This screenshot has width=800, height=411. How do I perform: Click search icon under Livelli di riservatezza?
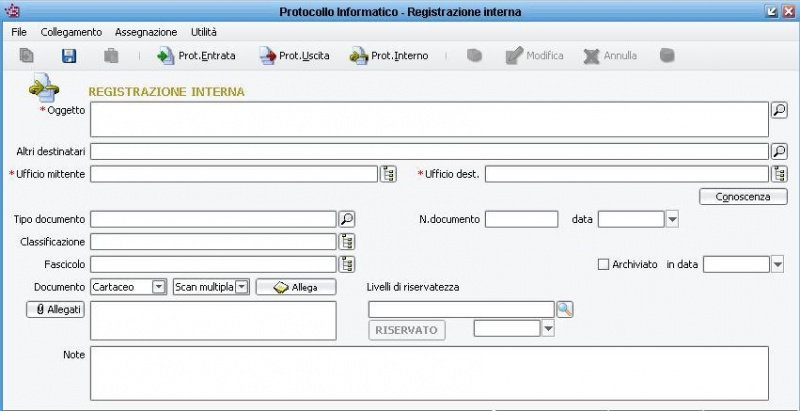565,309
